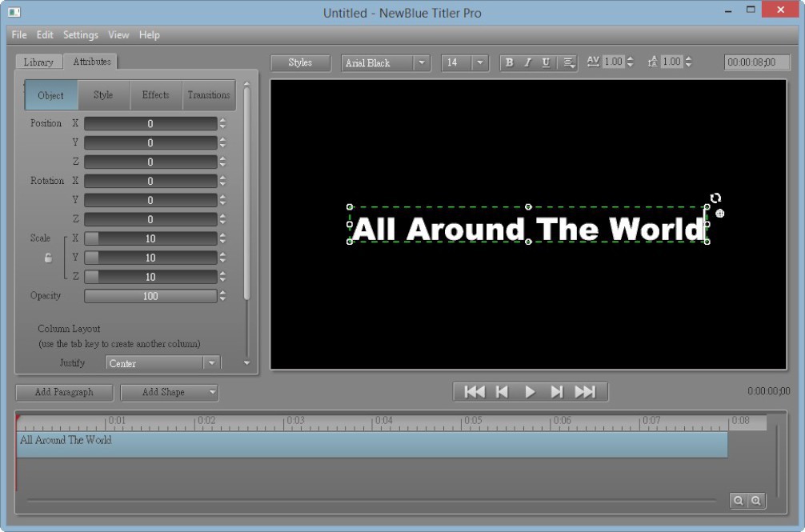The height and width of the screenshot is (532, 805).
Task: Click the Add Paragraph button
Action: pyautogui.click(x=64, y=393)
